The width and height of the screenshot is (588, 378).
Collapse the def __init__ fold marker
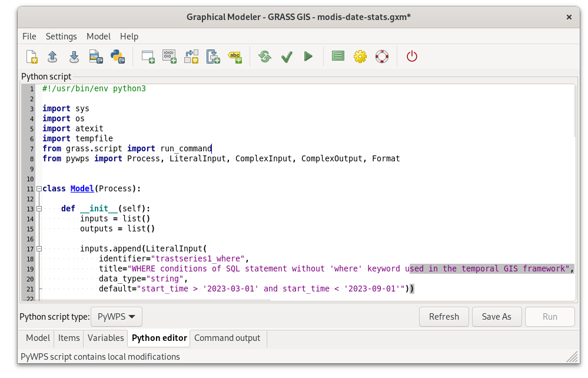pyautogui.click(x=39, y=208)
